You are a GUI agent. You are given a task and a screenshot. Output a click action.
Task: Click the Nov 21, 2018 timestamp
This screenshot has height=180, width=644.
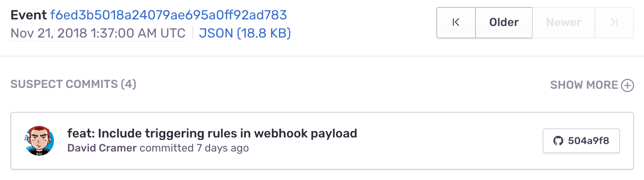click(98, 33)
